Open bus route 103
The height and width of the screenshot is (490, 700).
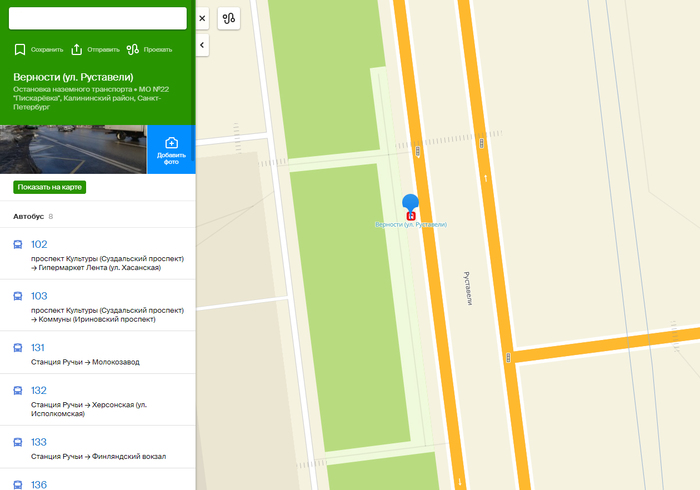(39, 296)
